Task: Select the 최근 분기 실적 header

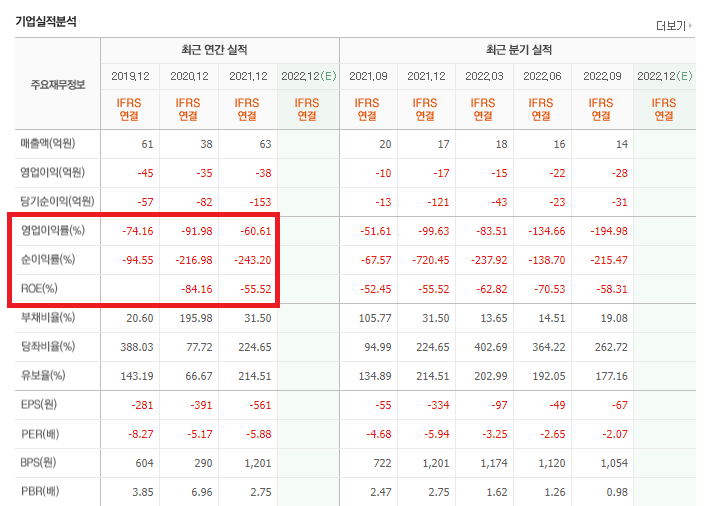Action: click(519, 50)
